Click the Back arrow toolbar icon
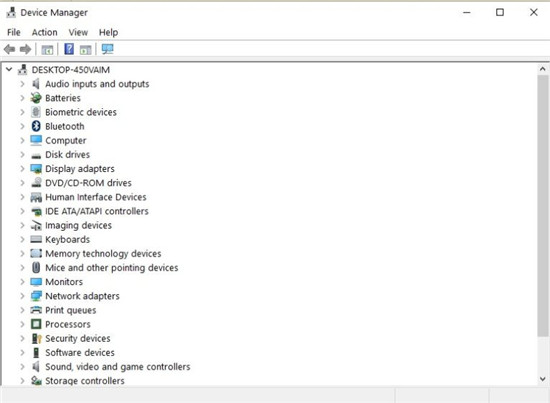The height and width of the screenshot is (403, 550). click(x=9, y=49)
